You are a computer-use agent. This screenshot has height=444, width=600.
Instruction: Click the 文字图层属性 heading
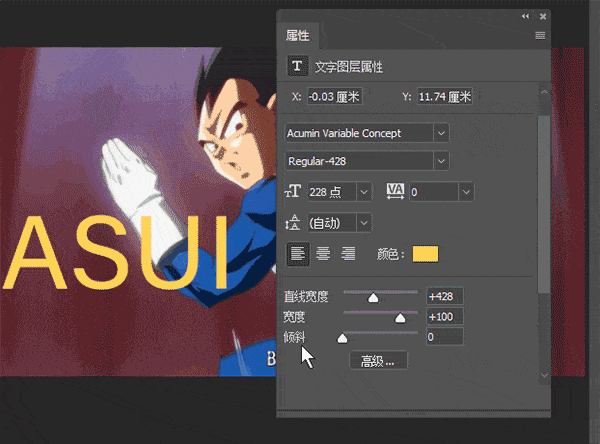tap(349, 67)
